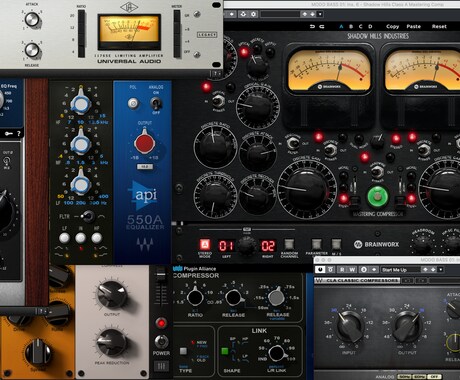Click Paste in Shadow Hills toolbar

pyautogui.click(x=413, y=26)
